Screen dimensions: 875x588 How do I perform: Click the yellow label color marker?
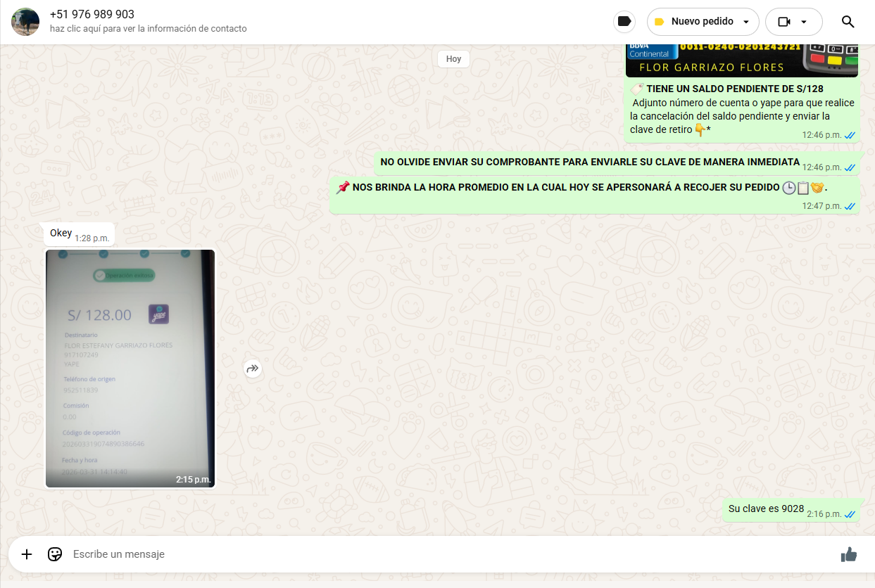[x=659, y=22]
